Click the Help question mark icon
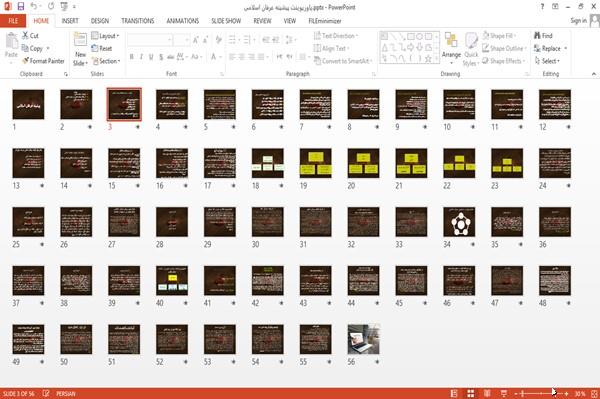 pyautogui.click(x=542, y=7)
